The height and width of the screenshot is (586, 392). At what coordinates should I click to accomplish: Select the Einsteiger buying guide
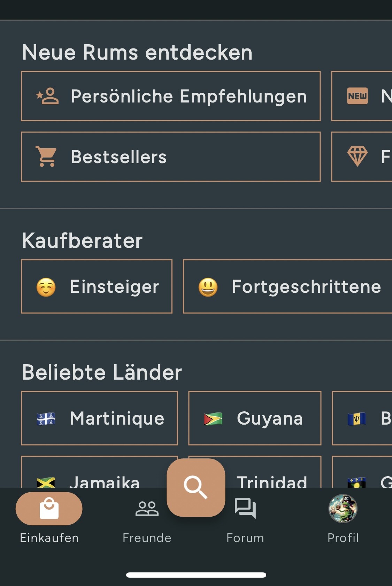click(x=97, y=287)
